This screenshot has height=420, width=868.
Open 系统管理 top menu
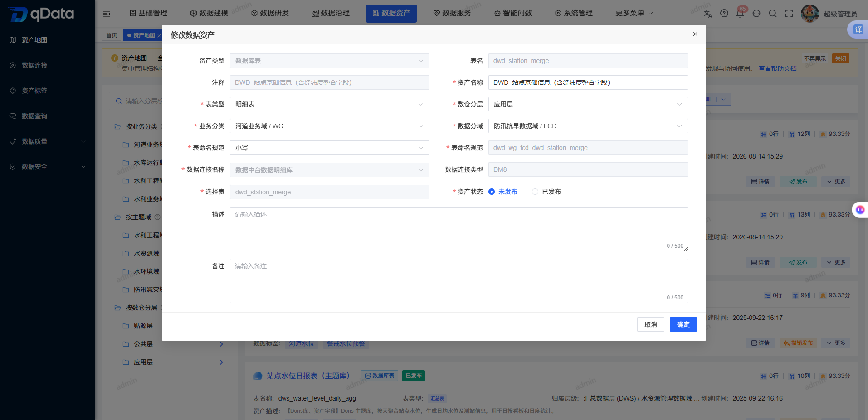574,13
